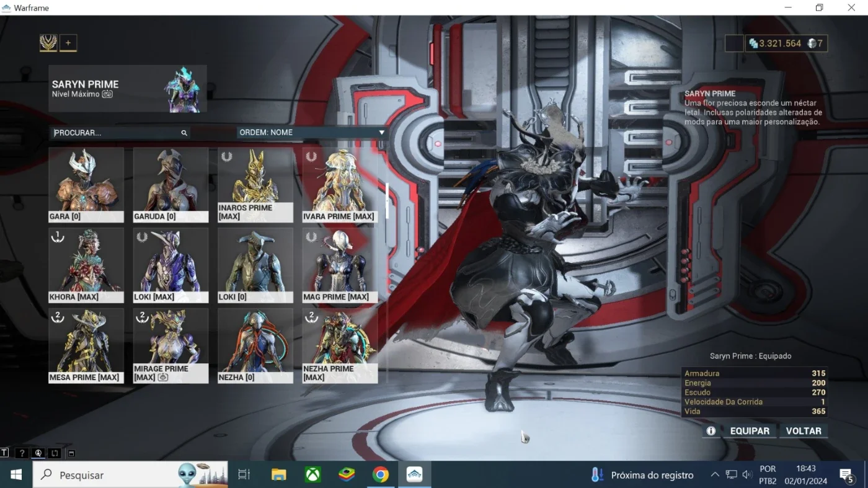The width and height of the screenshot is (868, 488).
Task: Choose the Nezha Prime [MAX] tile
Action: click(340, 346)
